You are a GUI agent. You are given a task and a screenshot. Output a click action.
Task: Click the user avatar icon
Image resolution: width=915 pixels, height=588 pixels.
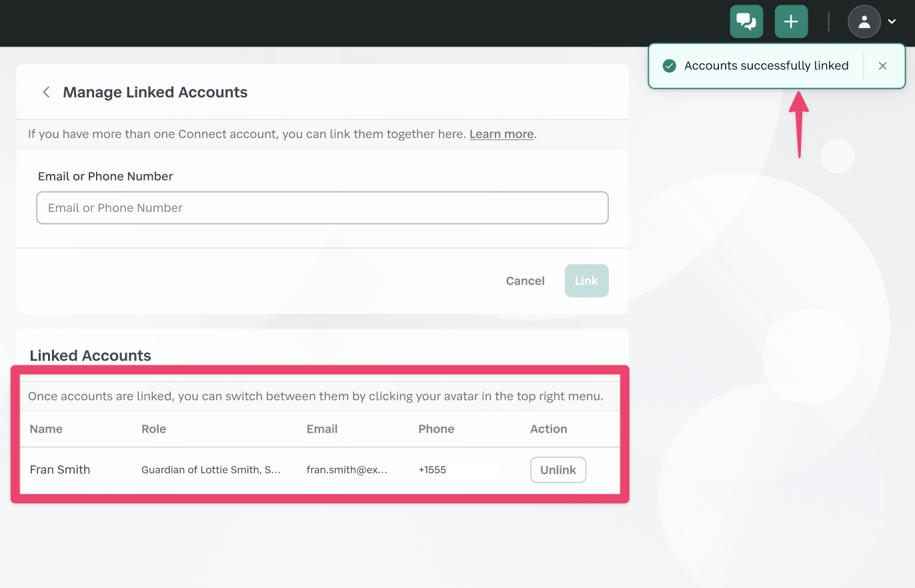[x=864, y=22]
